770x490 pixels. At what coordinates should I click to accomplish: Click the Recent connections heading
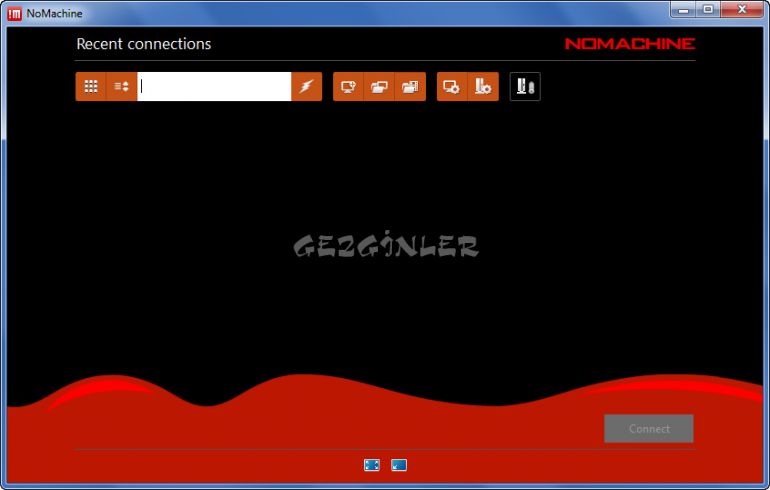point(144,44)
